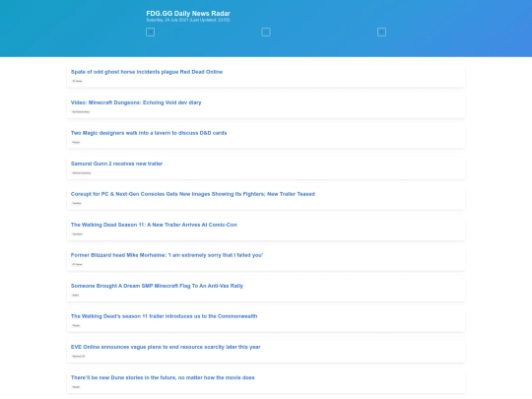Viewport: 532px width, 399px height.
Task: Open the Coreupt new images article
Action: tap(193, 194)
